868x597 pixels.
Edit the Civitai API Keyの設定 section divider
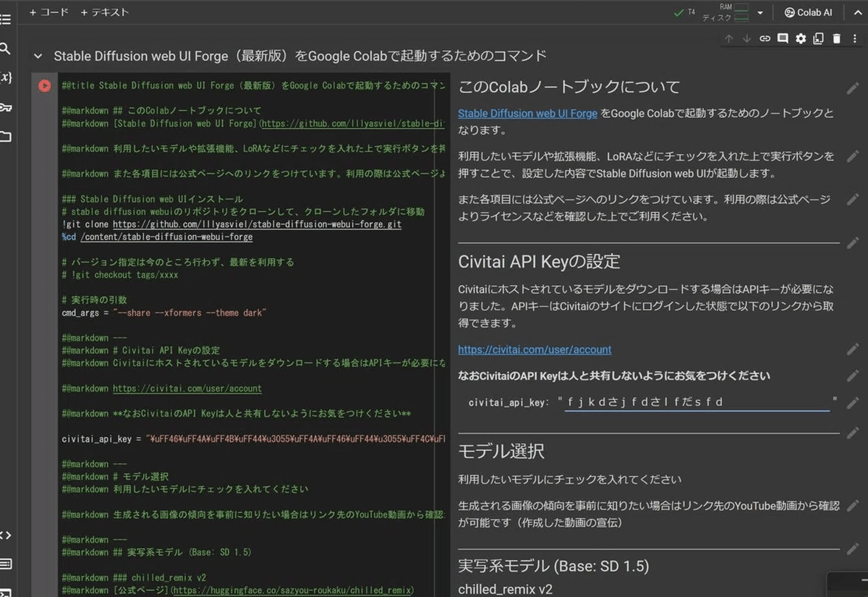pyautogui.click(x=853, y=243)
